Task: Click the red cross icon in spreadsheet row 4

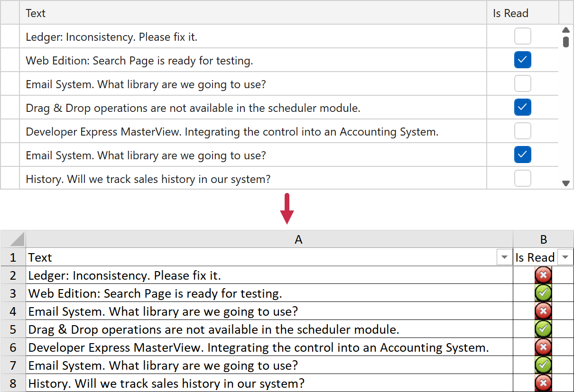Action: pyautogui.click(x=543, y=311)
